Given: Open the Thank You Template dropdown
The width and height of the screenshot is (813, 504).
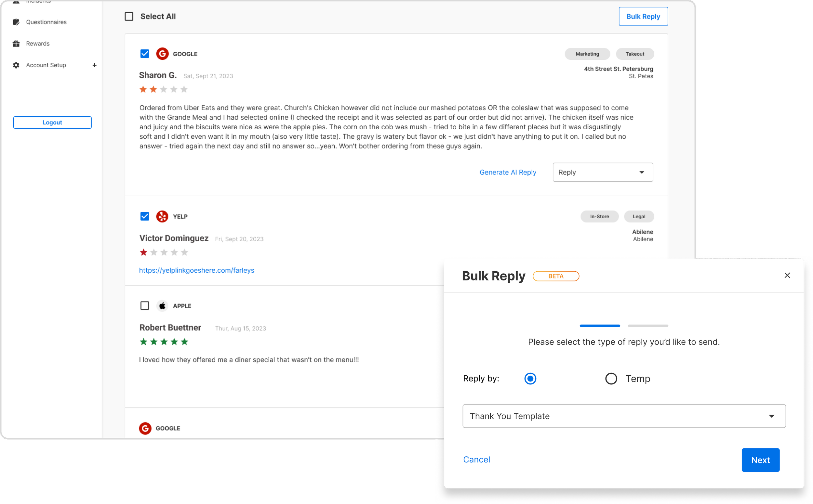Looking at the screenshot, I should point(624,416).
